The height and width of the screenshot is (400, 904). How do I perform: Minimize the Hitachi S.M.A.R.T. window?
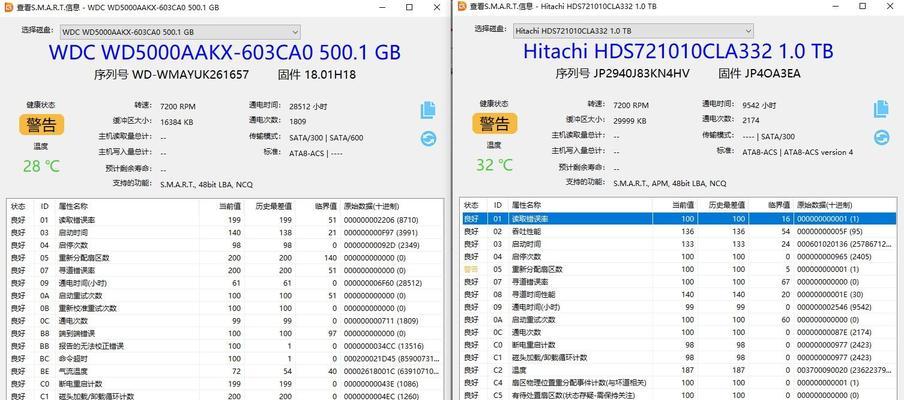click(835, 6)
